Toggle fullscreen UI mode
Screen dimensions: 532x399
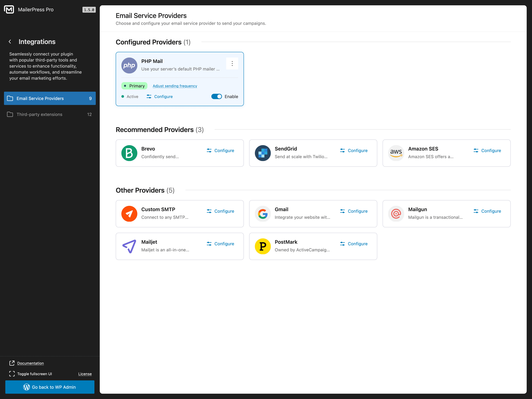[34, 374]
